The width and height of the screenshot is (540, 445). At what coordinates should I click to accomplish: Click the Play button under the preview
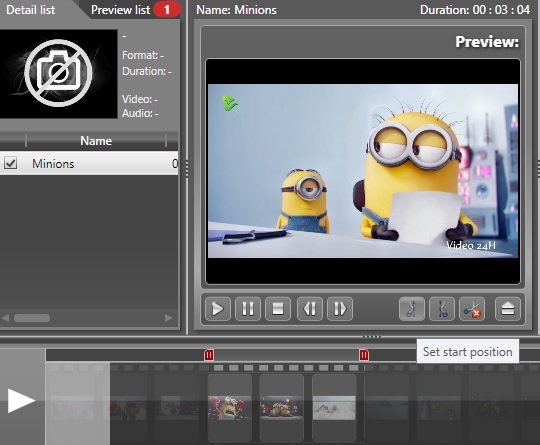click(x=218, y=309)
